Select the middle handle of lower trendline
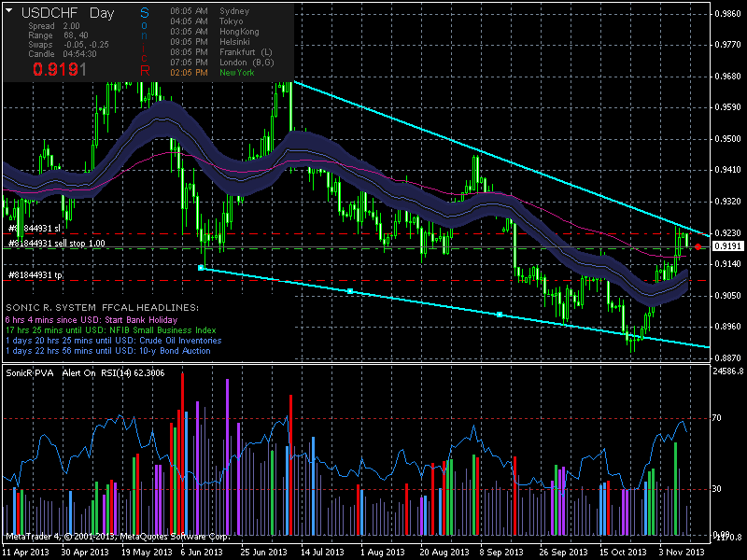This screenshot has height=560, width=747. (x=350, y=291)
